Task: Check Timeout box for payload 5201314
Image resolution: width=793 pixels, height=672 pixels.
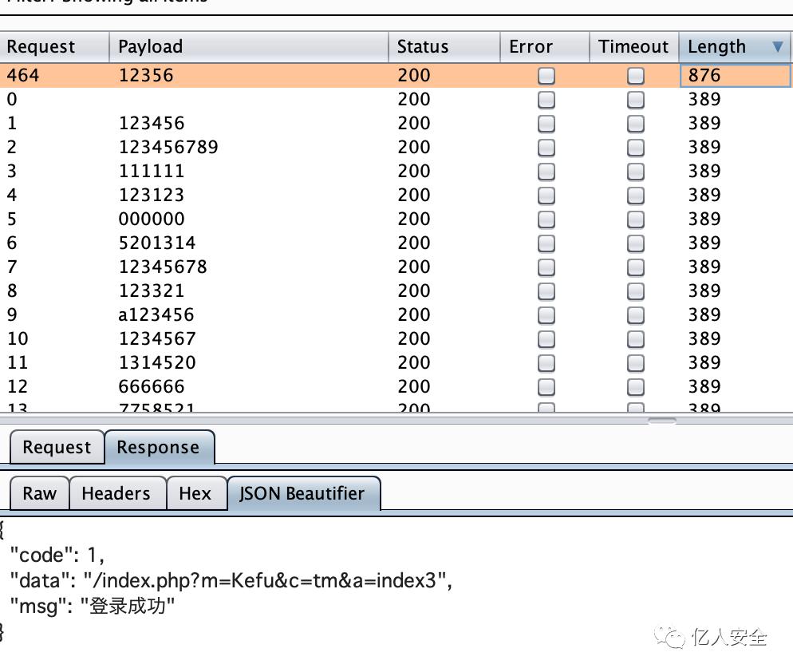Action: [636, 243]
